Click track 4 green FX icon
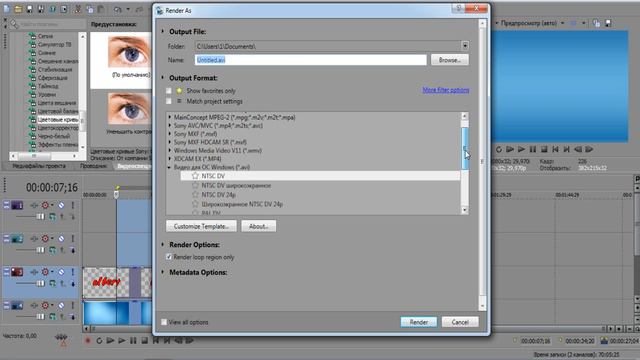 tap(52, 316)
